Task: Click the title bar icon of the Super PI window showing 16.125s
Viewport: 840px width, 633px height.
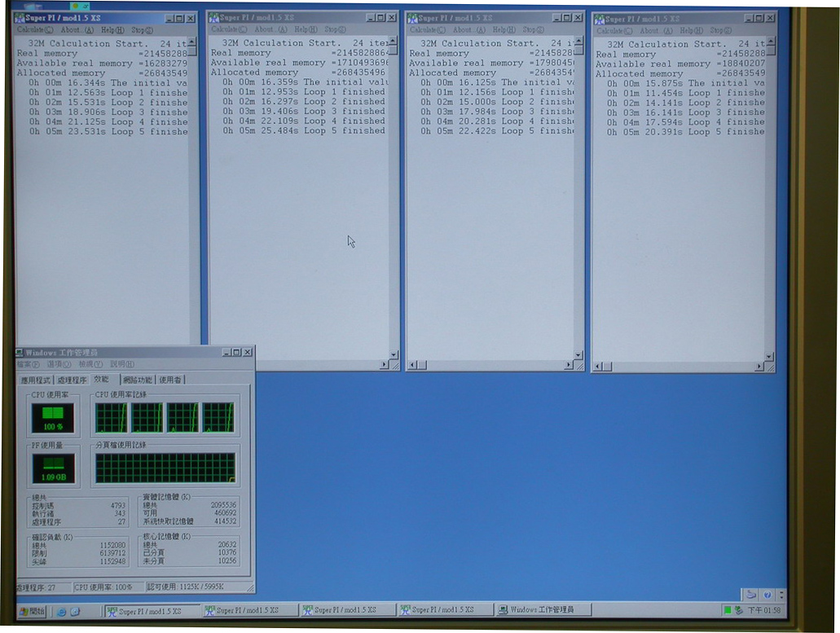Action: [412, 18]
